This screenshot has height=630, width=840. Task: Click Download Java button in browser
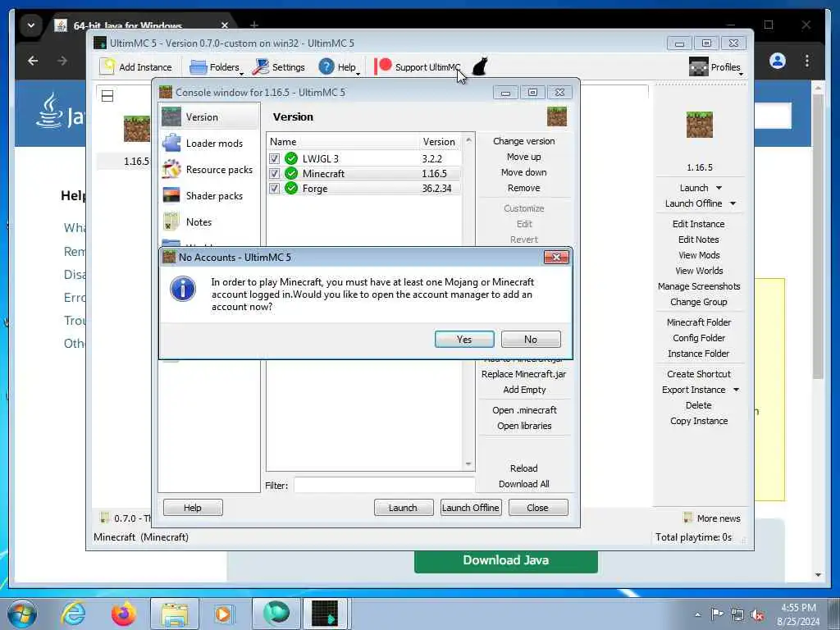point(505,560)
